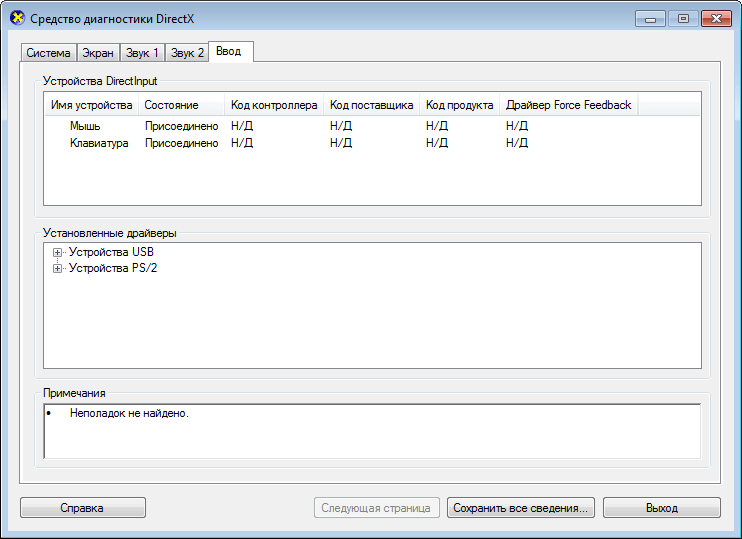Switch to the Система tab
Viewport: 742px width, 539px height.
tap(48, 53)
